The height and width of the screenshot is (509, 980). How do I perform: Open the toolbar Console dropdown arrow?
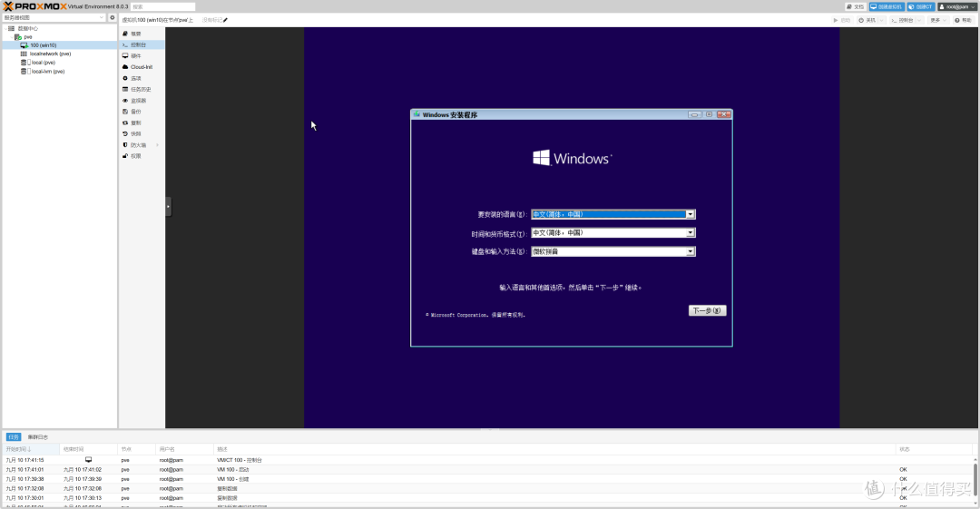(x=920, y=20)
